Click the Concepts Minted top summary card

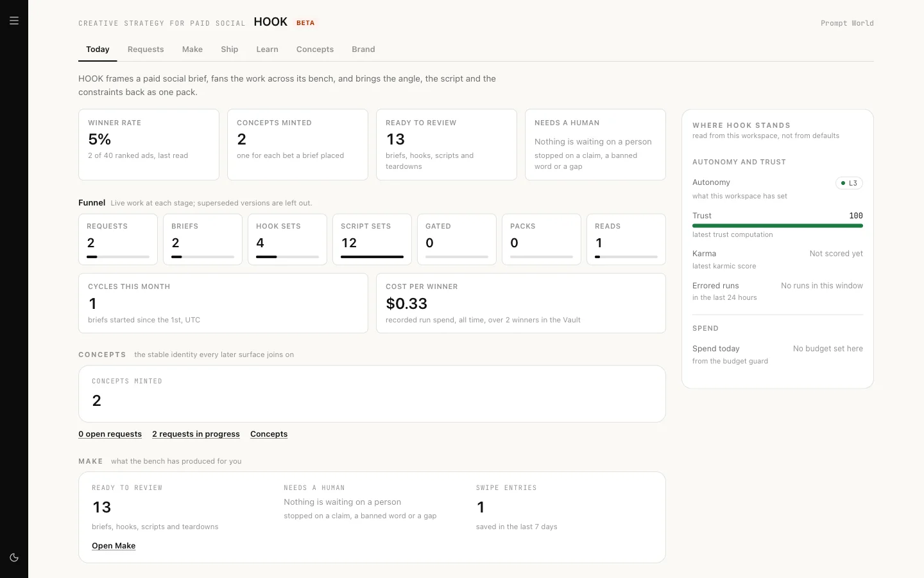298,144
